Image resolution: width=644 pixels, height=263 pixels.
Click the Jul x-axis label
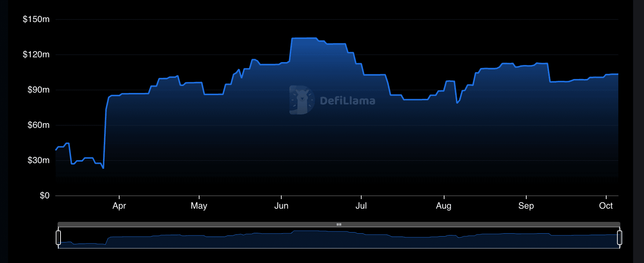(x=361, y=206)
